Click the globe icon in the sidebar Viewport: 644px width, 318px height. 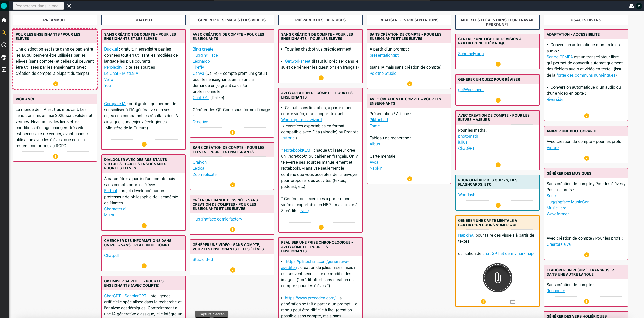pyautogui.click(x=4, y=57)
